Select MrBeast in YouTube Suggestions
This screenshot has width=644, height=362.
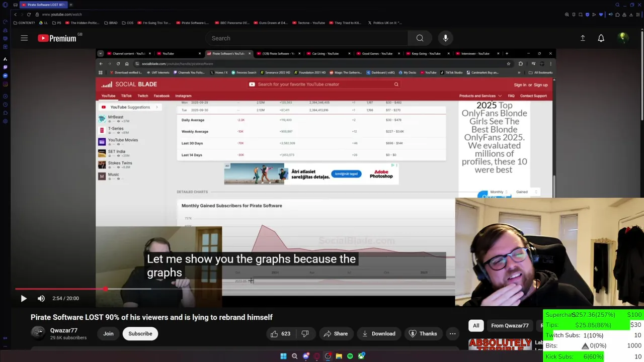(115, 119)
